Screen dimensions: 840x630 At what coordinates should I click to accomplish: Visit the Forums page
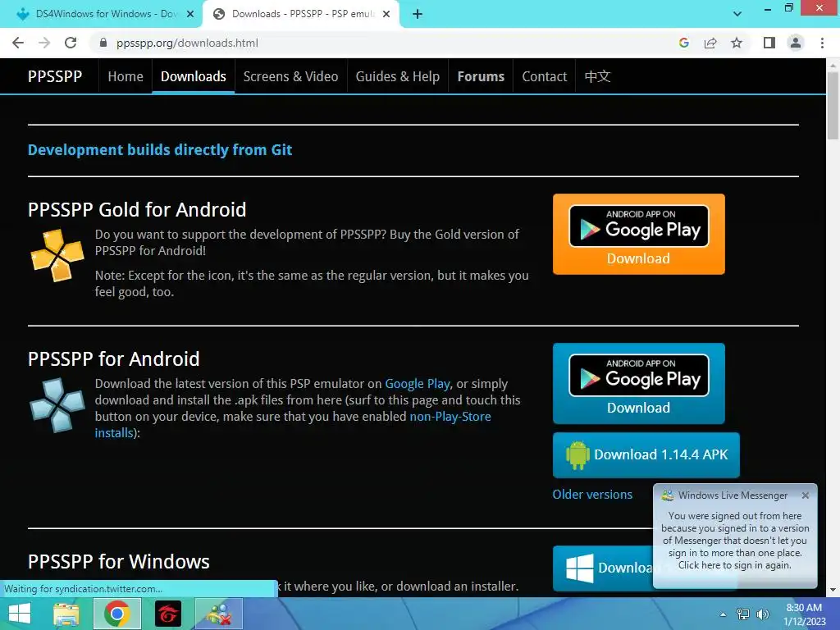click(x=481, y=76)
